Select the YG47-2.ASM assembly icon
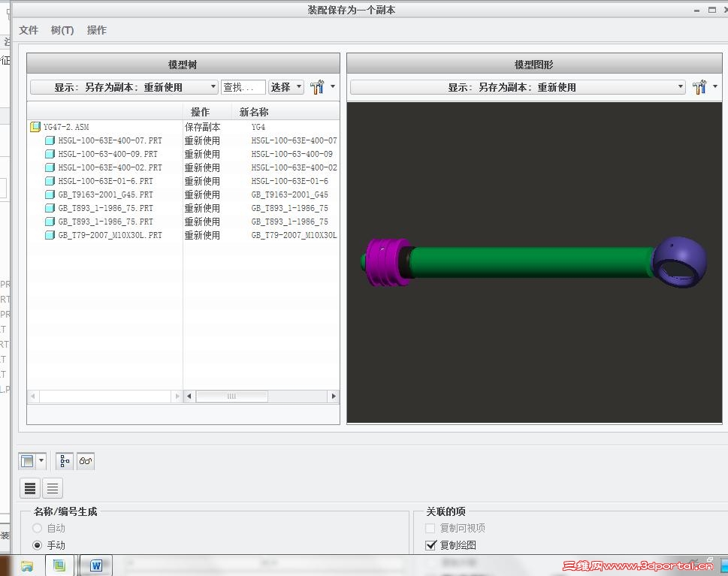The height and width of the screenshot is (576, 728). click(x=35, y=126)
